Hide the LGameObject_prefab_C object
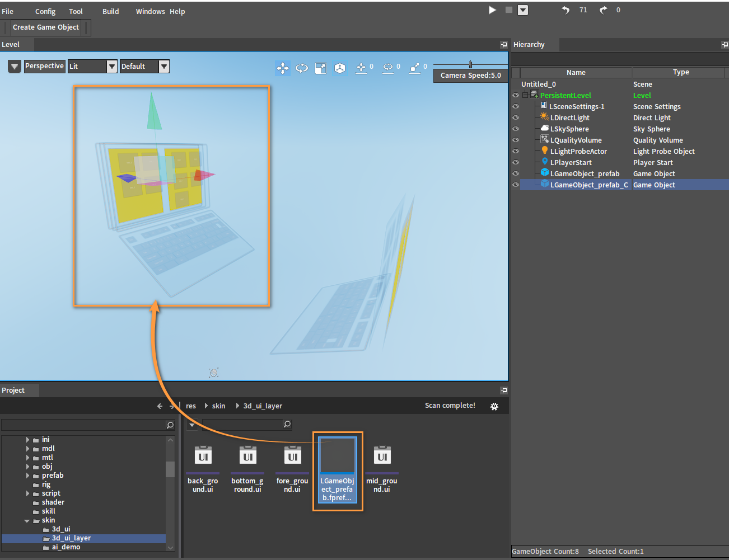This screenshot has height=560, width=729. coord(516,185)
